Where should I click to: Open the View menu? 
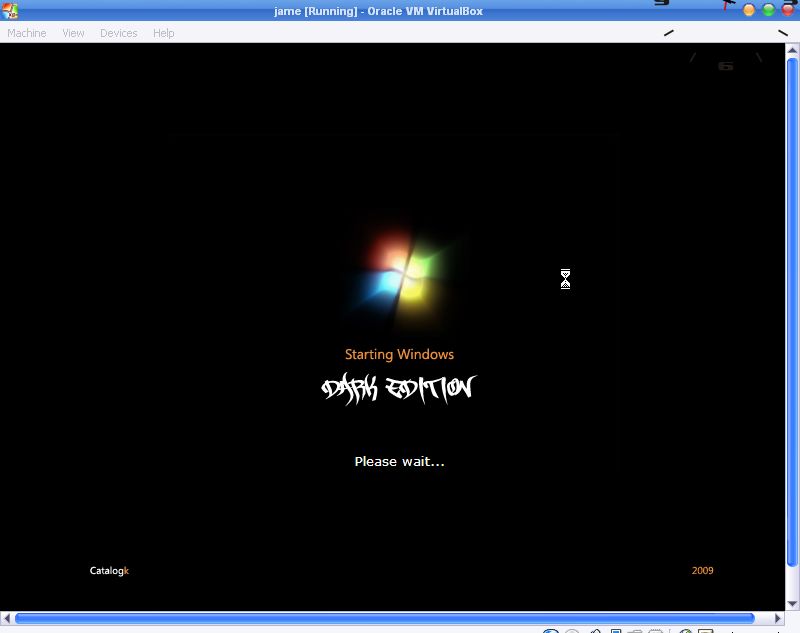pos(73,33)
